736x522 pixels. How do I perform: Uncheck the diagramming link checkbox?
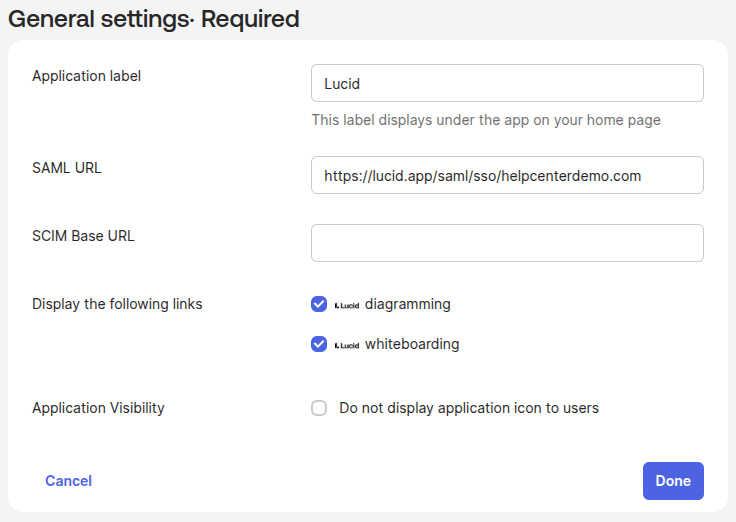tap(319, 304)
